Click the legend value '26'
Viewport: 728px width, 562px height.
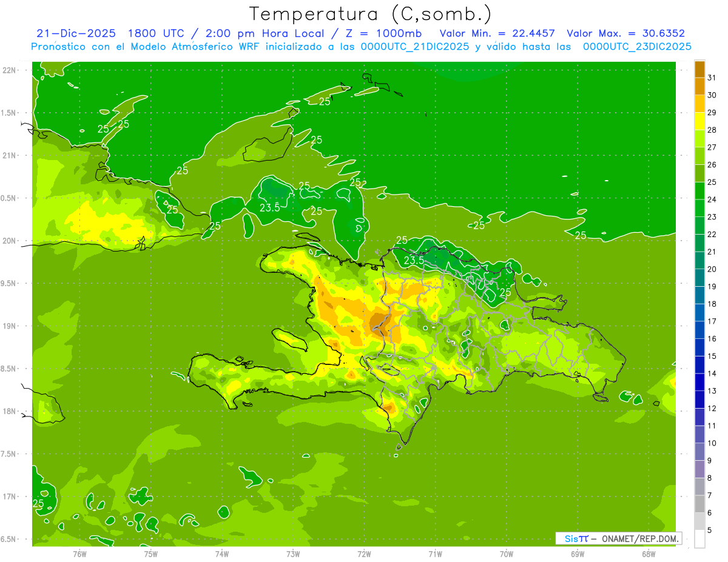(x=712, y=165)
